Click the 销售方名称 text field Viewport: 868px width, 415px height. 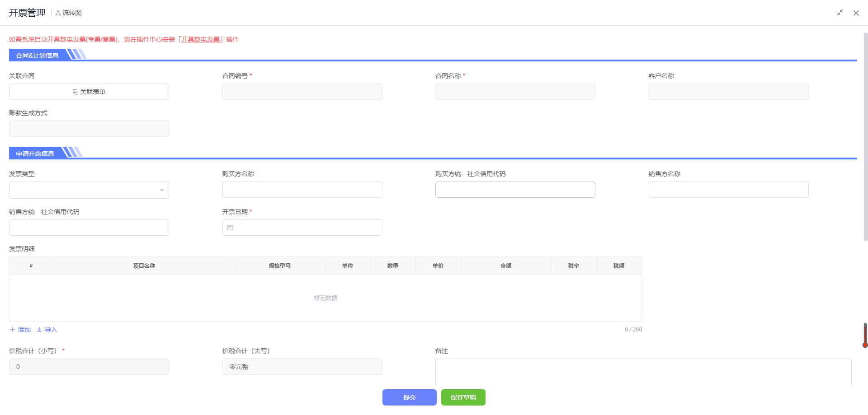[728, 190]
